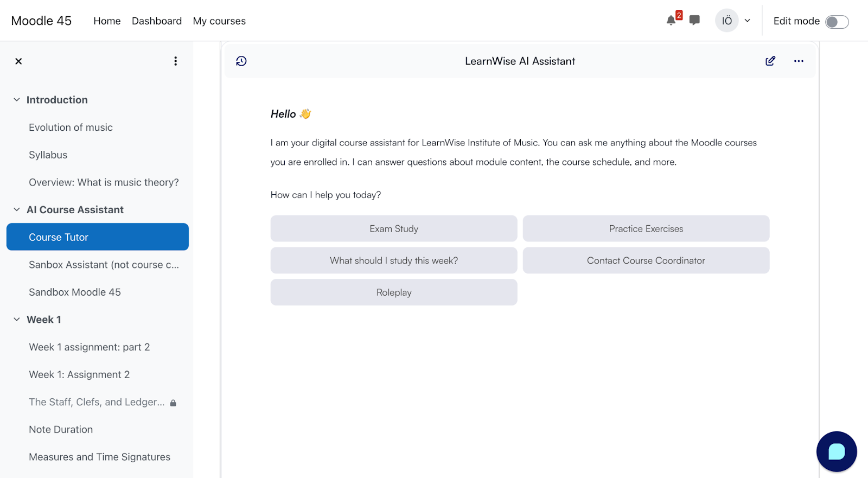
Task: Open the messaging drawer speech-bubble icon
Action: (694, 21)
